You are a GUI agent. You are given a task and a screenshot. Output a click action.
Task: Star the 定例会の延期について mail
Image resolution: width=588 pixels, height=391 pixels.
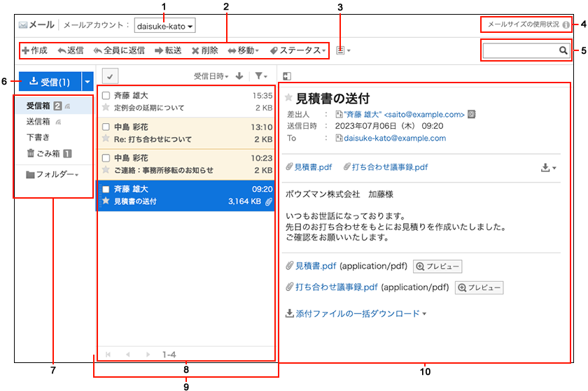click(106, 107)
